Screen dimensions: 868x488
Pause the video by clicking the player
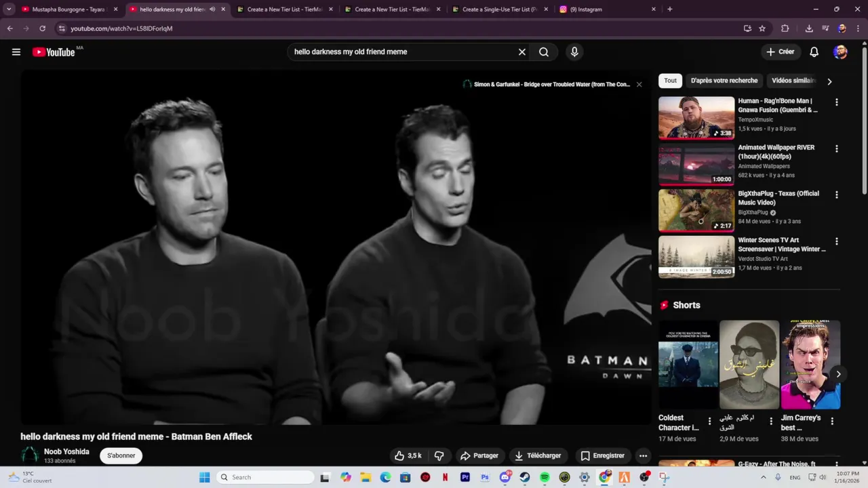pyautogui.click(x=336, y=248)
